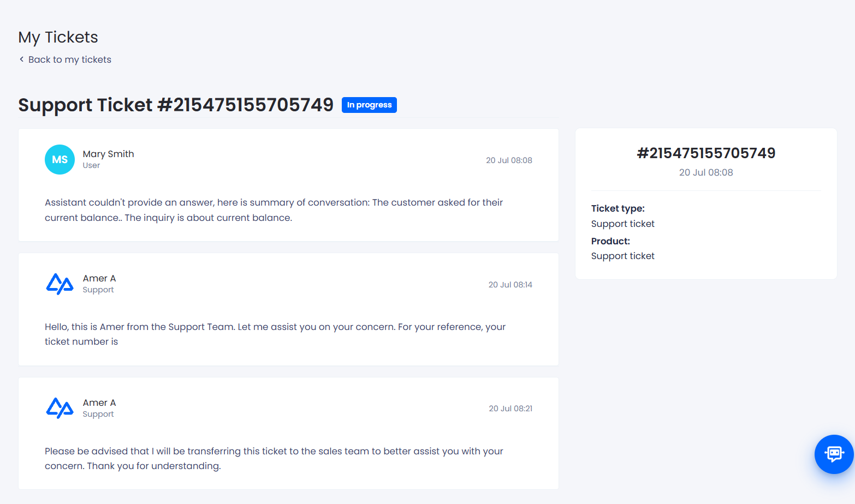Click the support logo beside the 08:14 message
Screen dimensions: 855x504
pyautogui.click(x=60, y=284)
